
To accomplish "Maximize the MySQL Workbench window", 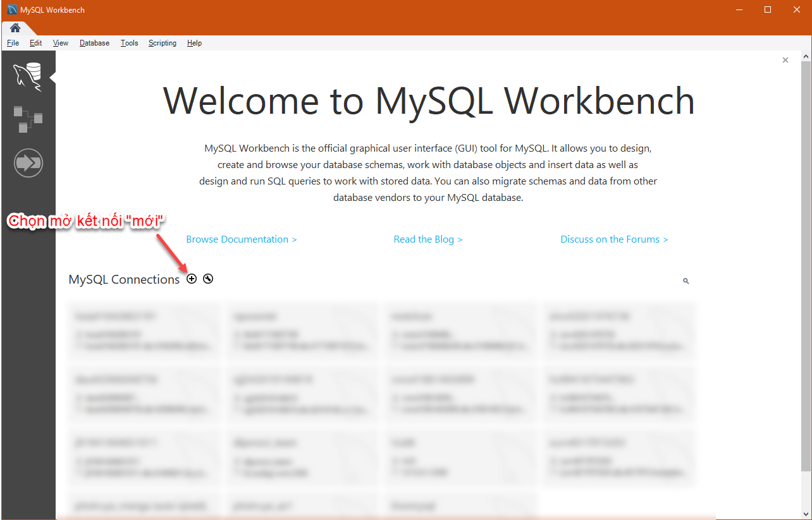I will click(x=767, y=9).
